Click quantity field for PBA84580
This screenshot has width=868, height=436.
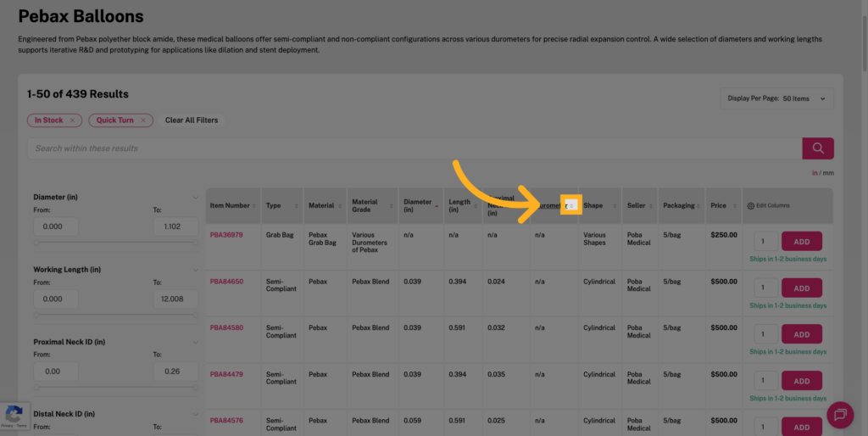pos(766,334)
